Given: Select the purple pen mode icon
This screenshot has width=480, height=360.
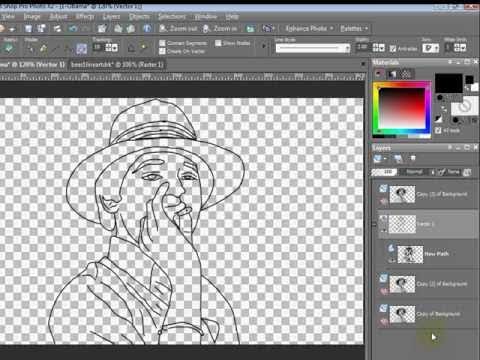Looking at the screenshot, I should point(81,49).
